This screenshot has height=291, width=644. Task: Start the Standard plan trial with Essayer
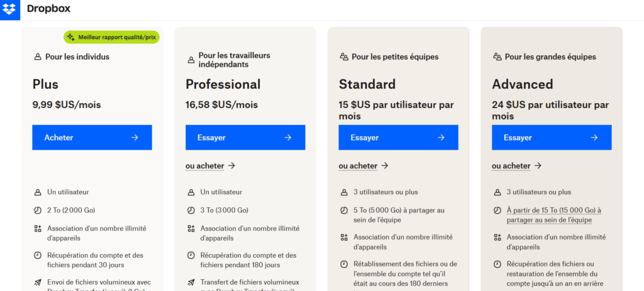click(398, 138)
